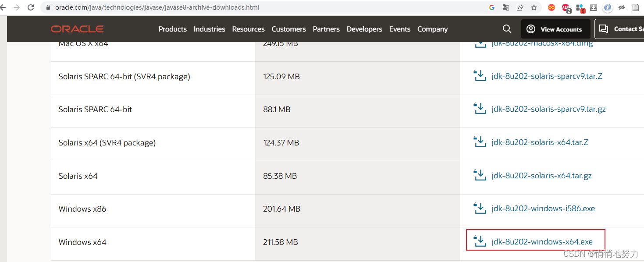Screen dimensions: 644x262
Task: Click download icon for windows-i586.exe
Action: click(x=480, y=208)
